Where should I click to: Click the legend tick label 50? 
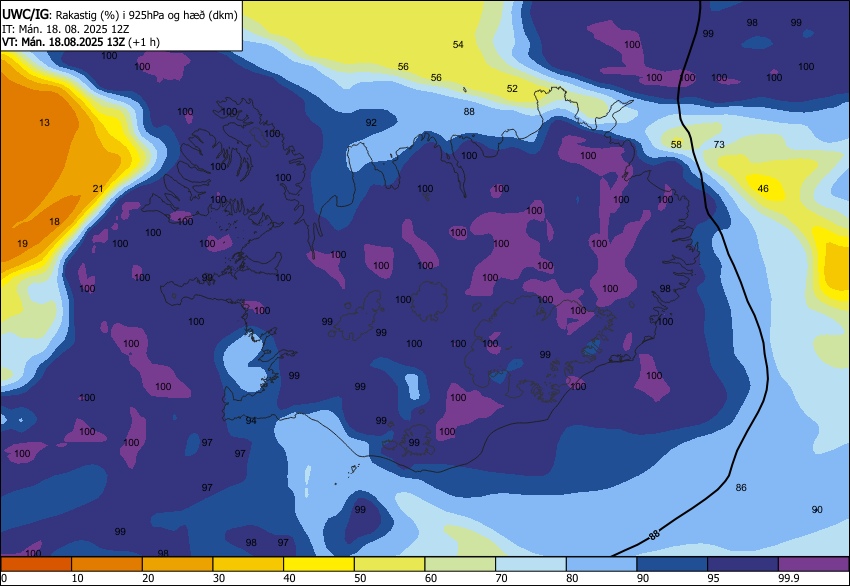tap(360, 578)
